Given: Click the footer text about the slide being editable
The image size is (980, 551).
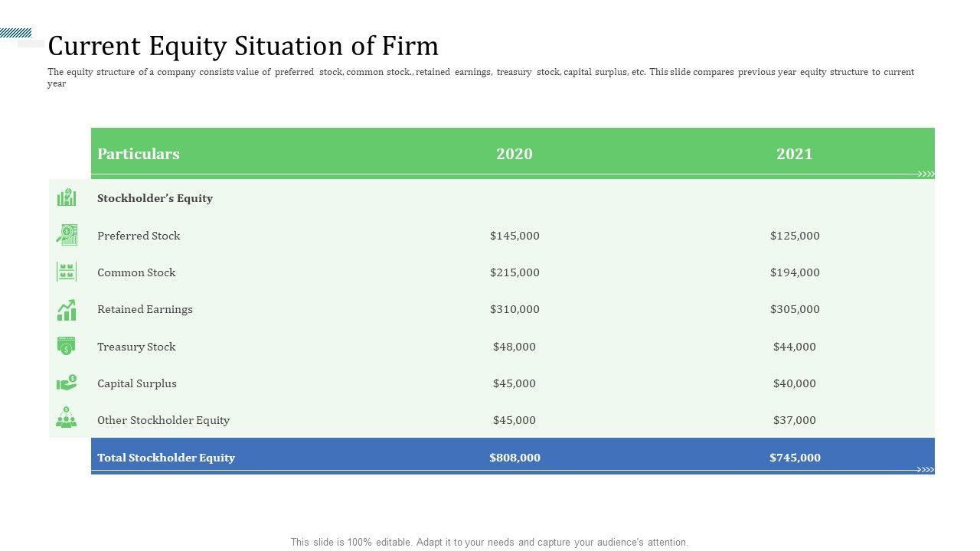Looking at the screenshot, I should click(489, 542).
